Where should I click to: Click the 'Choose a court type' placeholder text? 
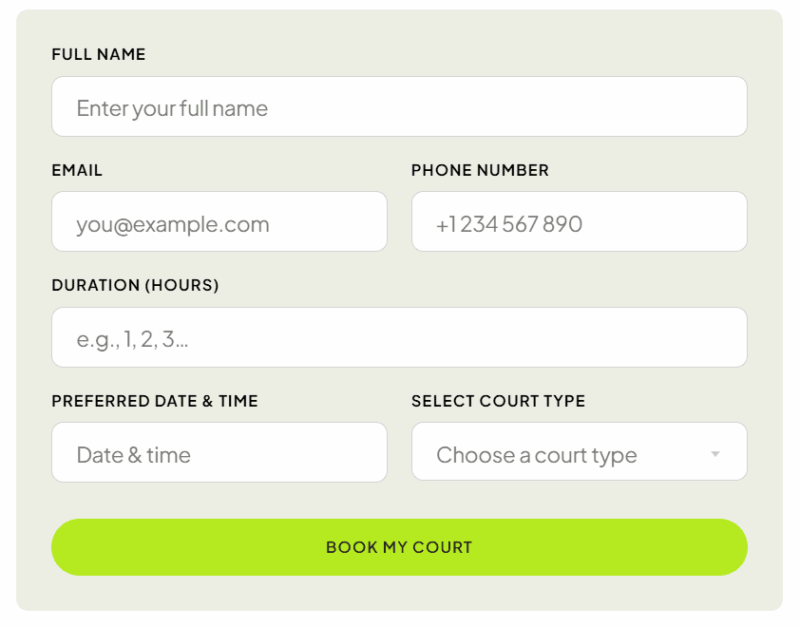click(x=536, y=456)
